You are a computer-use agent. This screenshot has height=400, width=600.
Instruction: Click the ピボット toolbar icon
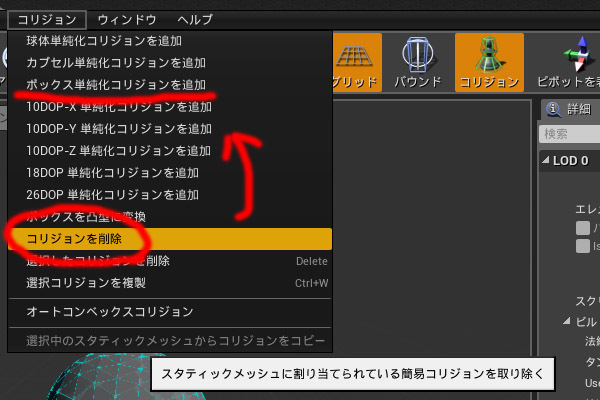[x=569, y=62]
